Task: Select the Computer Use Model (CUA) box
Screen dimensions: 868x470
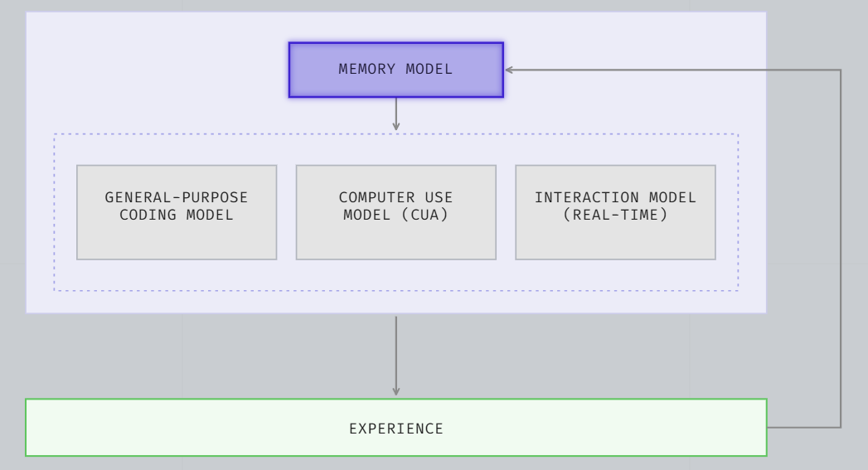Action: [x=395, y=212]
